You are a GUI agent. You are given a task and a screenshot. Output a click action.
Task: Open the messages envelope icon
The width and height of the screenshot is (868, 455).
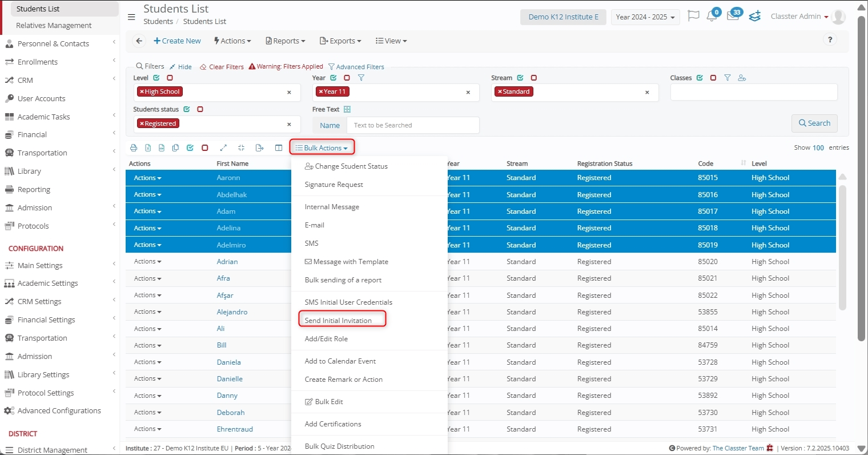click(x=733, y=17)
